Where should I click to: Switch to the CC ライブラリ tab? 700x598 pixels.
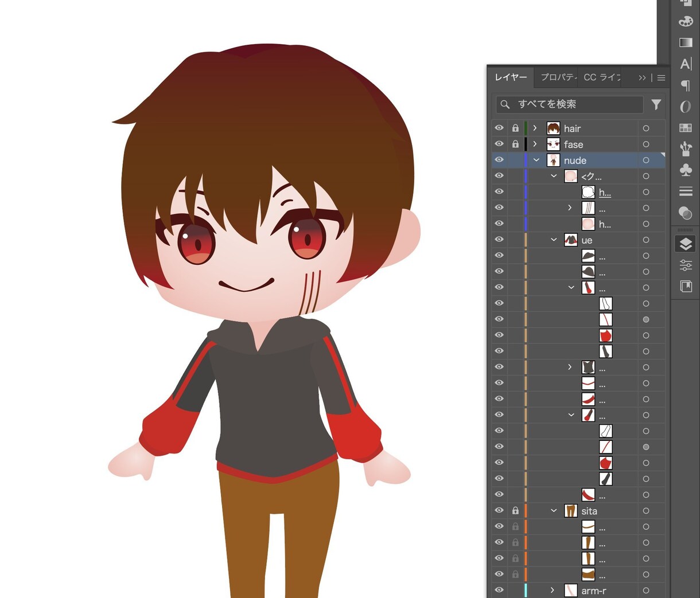pyautogui.click(x=602, y=77)
